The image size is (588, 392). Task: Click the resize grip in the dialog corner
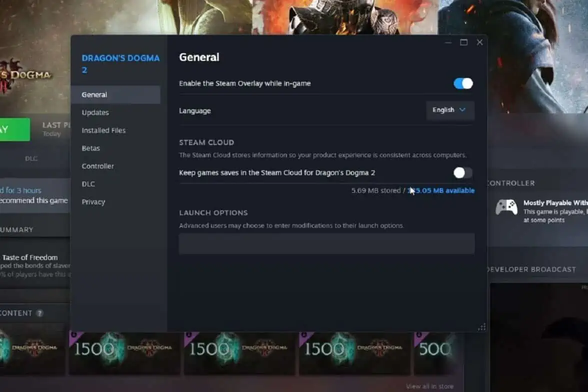click(x=481, y=327)
